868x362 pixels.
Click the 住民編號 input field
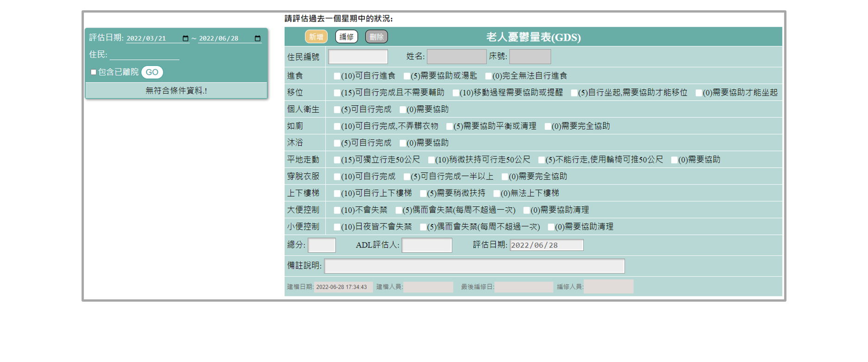tap(358, 57)
